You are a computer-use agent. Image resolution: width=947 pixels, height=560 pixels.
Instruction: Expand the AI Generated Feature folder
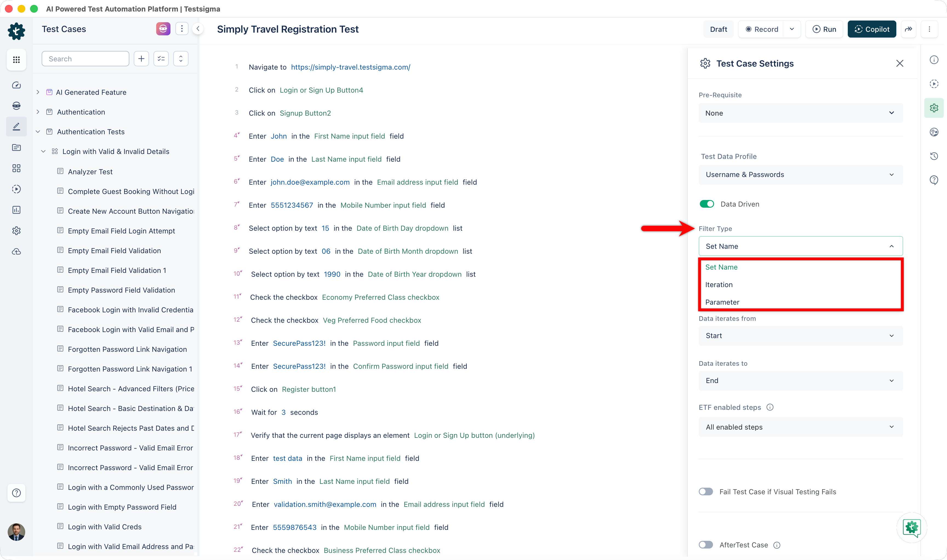point(38,92)
